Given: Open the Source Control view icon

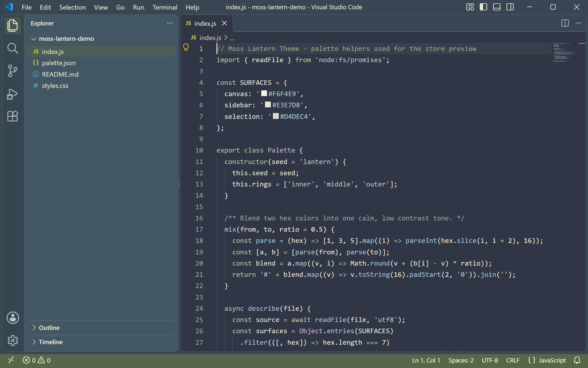Looking at the screenshot, I should (13, 71).
